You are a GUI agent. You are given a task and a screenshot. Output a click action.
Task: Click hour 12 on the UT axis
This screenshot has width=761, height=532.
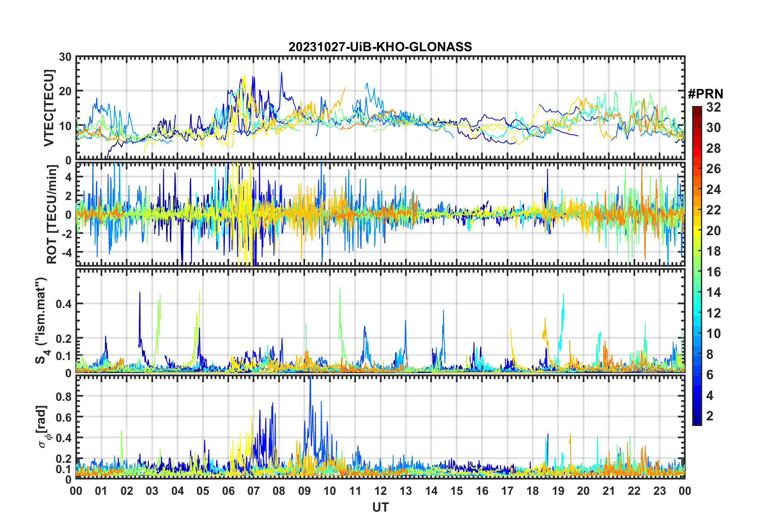(x=380, y=491)
